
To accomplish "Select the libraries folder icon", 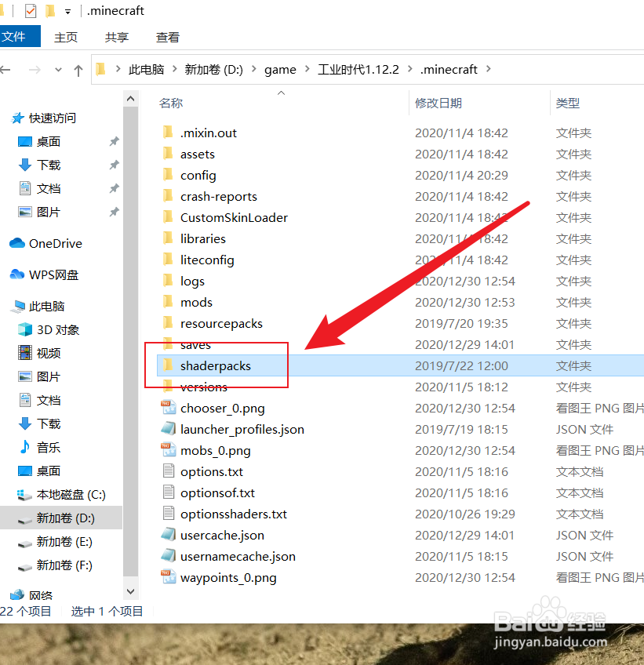I will coord(168,238).
